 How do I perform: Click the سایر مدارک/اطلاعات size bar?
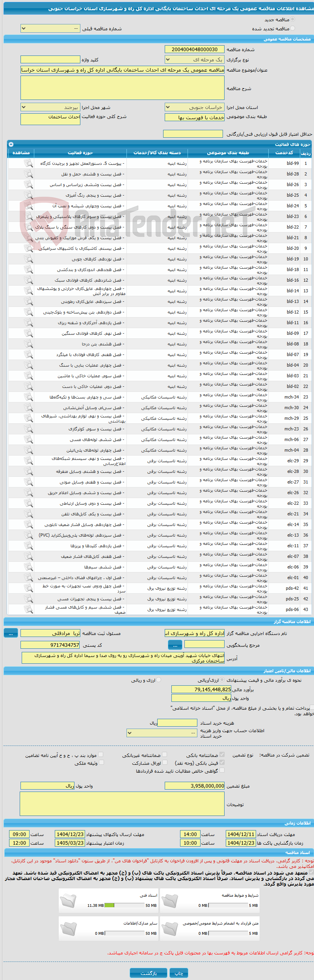coord(125,933)
